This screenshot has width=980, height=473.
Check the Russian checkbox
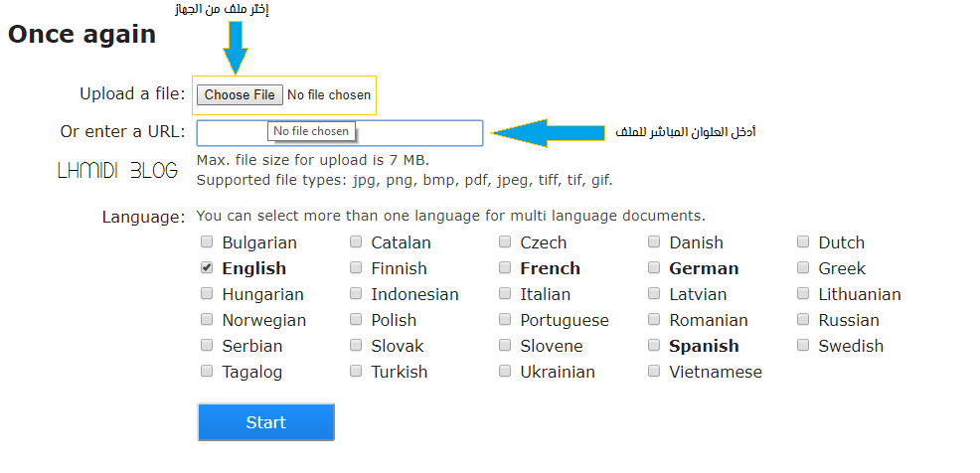coord(803,319)
